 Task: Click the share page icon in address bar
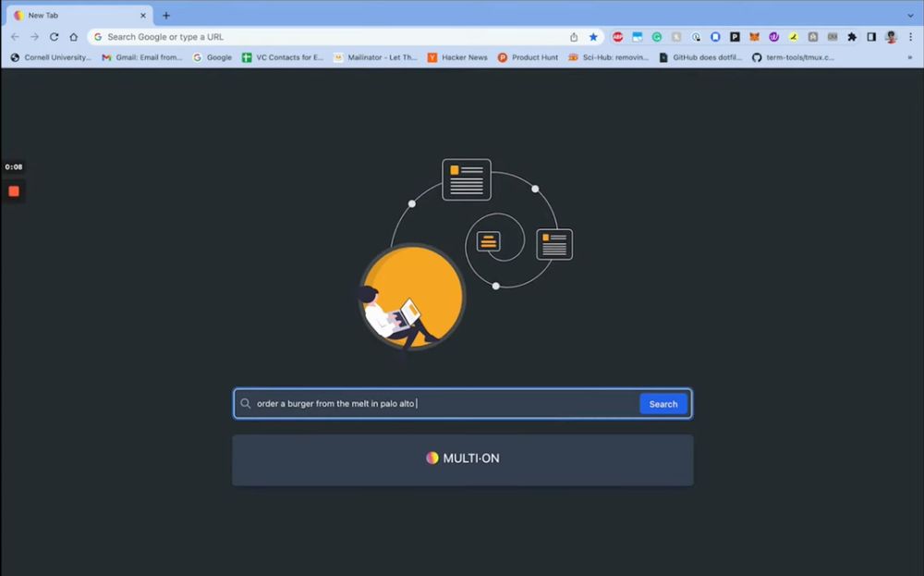pos(574,37)
